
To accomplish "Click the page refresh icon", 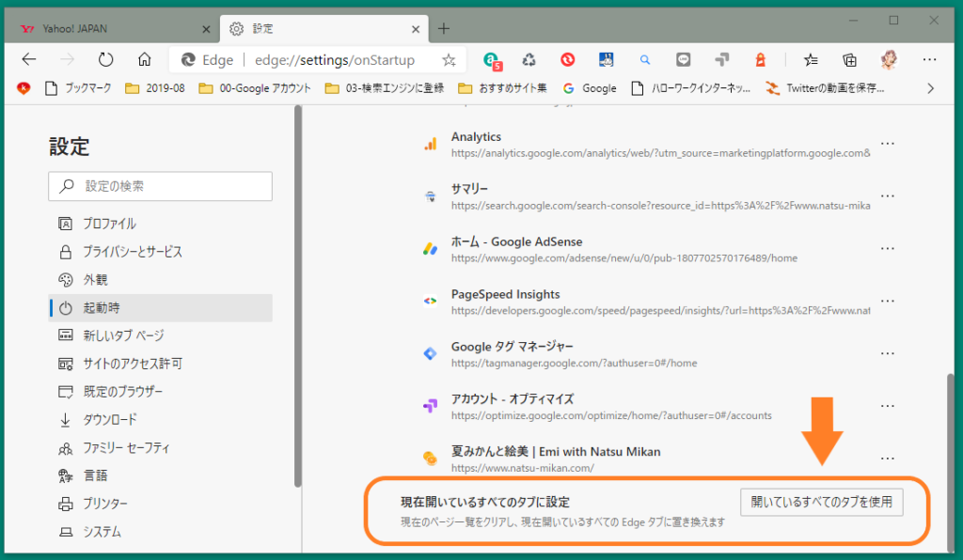I will [105, 59].
